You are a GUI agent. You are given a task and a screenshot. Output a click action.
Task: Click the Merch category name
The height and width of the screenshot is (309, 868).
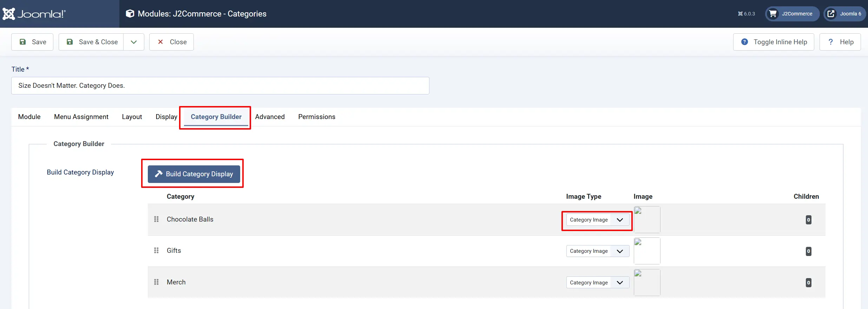176,282
